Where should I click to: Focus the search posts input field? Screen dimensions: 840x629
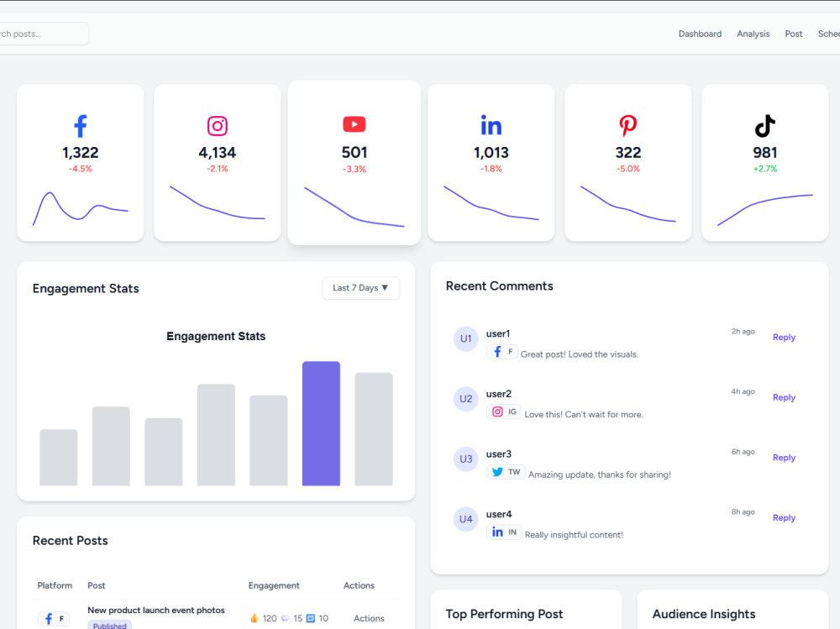coord(43,34)
